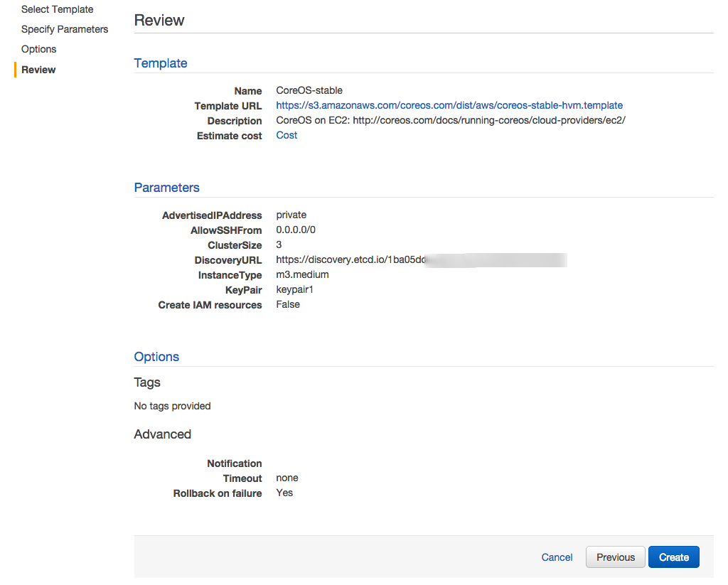The width and height of the screenshot is (728, 585).
Task: Click the CoreOS-stable name value
Action: (x=309, y=90)
